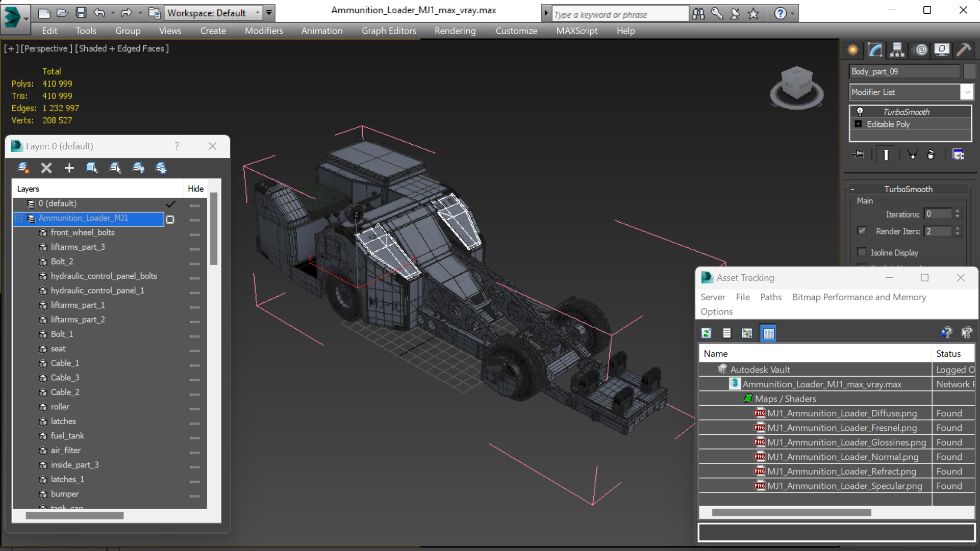This screenshot has width=980, height=551.
Task: Add selected objects to layer plus icon
Action: pyautogui.click(x=69, y=168)
